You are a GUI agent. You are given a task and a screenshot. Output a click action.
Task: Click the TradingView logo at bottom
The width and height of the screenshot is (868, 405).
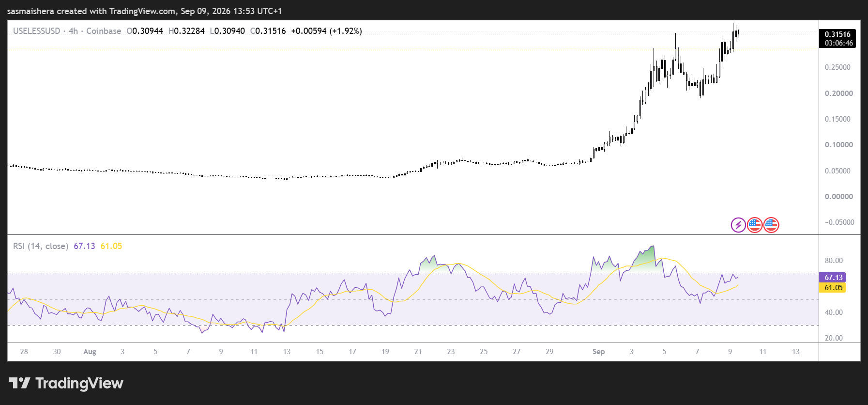click(x=66, y=383)
